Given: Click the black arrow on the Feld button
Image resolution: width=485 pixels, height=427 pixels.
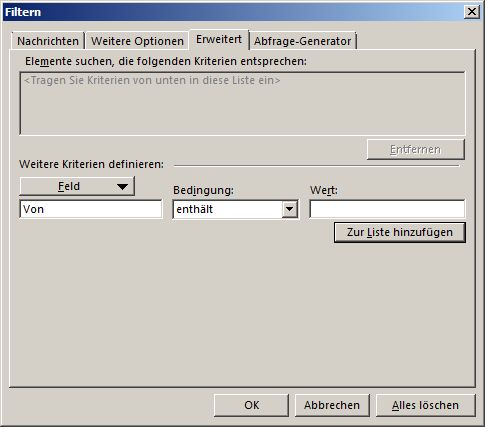Looking at the screenshot, I should coord(122,186).
